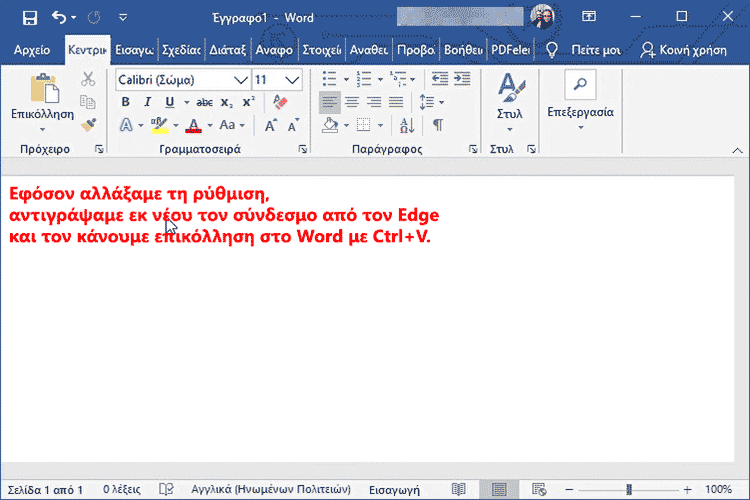Collapse the ribbon with chevron arrow

pos(737,150)
